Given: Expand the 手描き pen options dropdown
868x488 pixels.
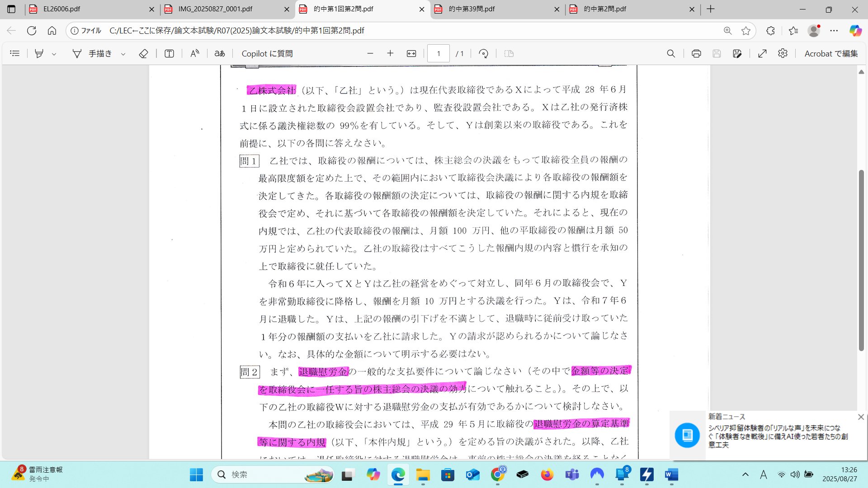Looking at the screenshot, I should [123, 54].
